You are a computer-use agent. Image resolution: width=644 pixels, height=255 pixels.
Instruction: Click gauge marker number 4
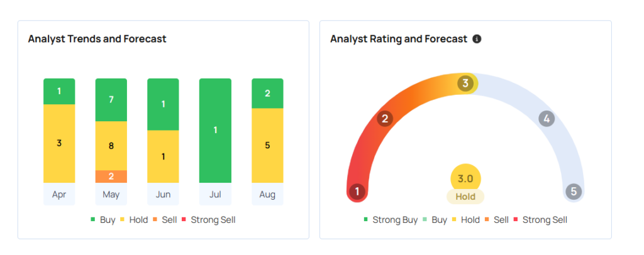[x=547, y=119]
